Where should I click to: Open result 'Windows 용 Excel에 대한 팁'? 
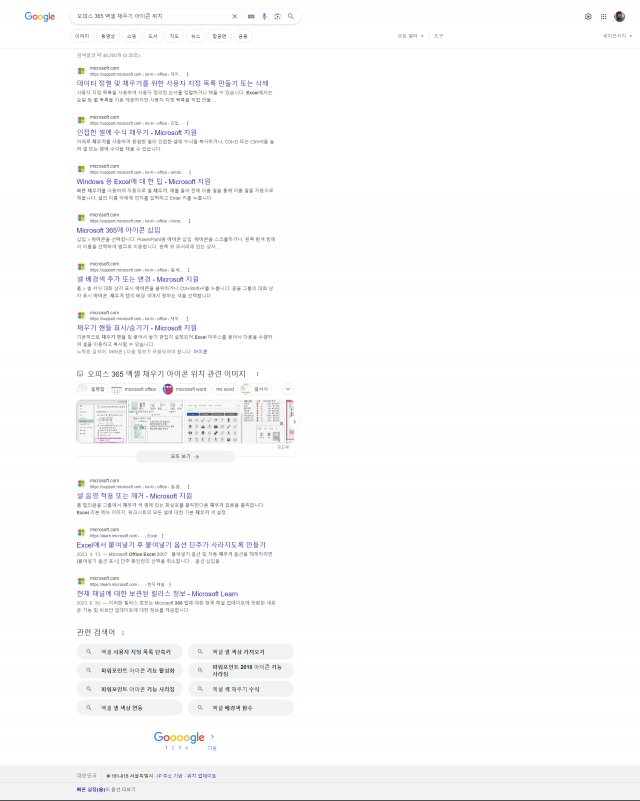tap(144, 181)
